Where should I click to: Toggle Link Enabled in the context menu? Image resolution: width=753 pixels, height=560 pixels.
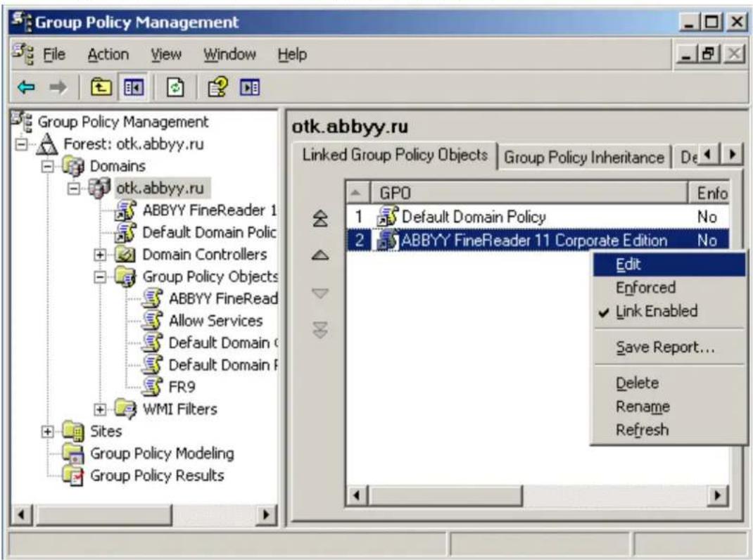pyautogui.click(x=669, y=311)
